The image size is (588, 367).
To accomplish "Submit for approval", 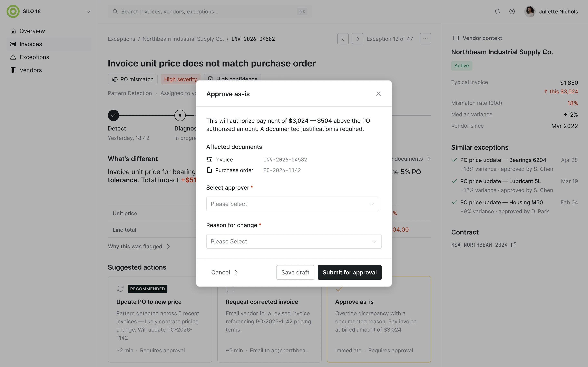I will click(x=349, y=272).
